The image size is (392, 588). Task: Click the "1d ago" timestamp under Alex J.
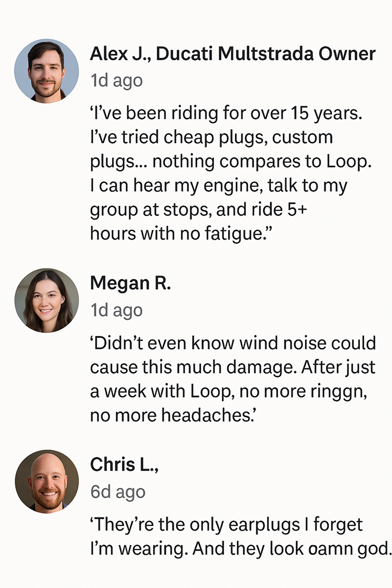pos(116,81)
